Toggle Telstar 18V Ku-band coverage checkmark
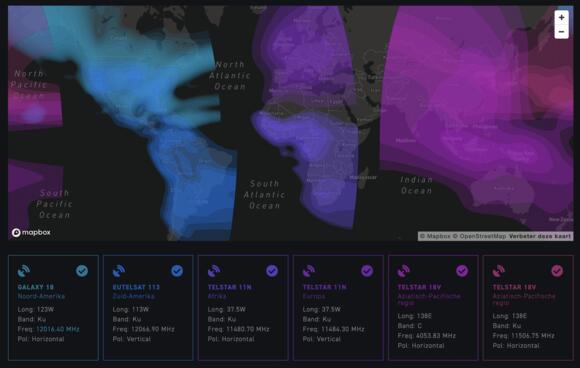The image size is (580, 368). [557, 271]
